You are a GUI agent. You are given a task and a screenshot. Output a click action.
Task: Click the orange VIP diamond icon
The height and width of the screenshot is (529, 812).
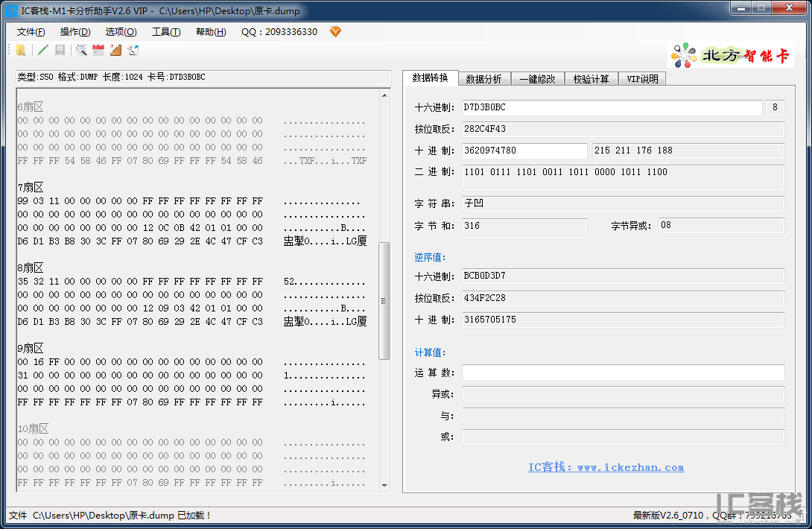(335, 31)
